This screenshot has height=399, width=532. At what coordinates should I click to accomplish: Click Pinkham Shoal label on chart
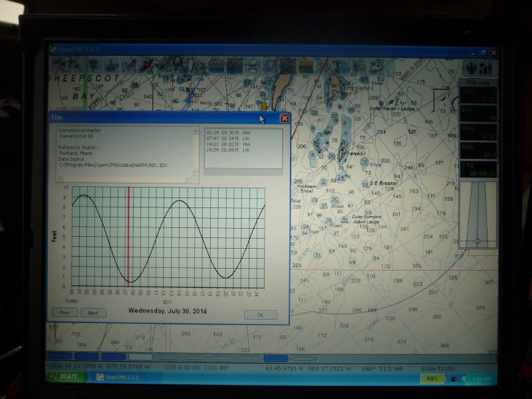[x=307, y=189]
